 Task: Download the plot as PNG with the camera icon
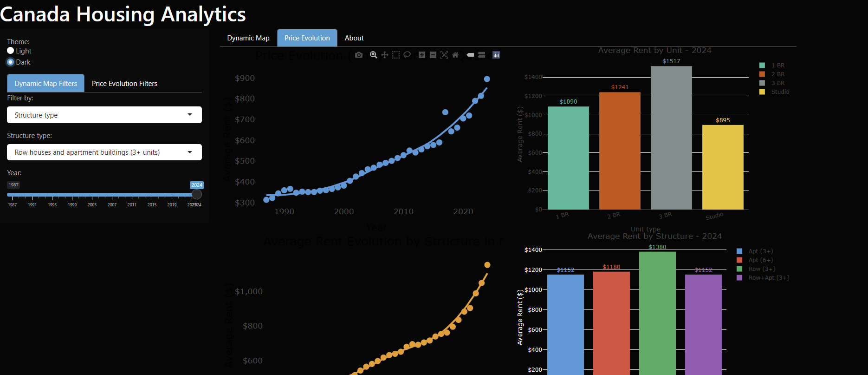coord(359,55)
